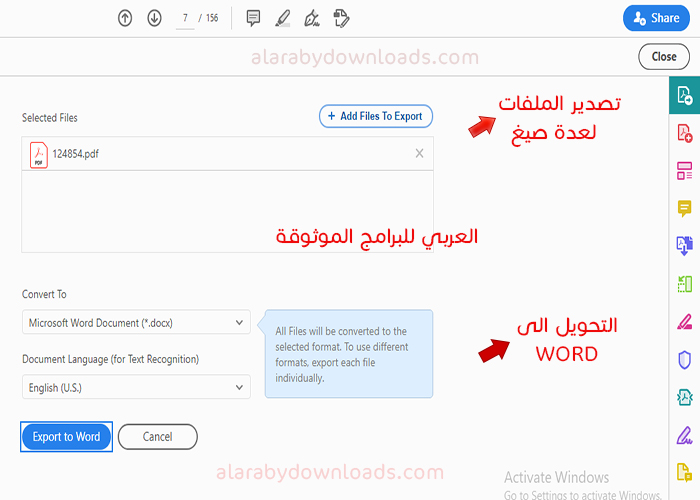The image size is (700, 500).
Task: Select the highlighter pen tool
Action: click(283, 19)
